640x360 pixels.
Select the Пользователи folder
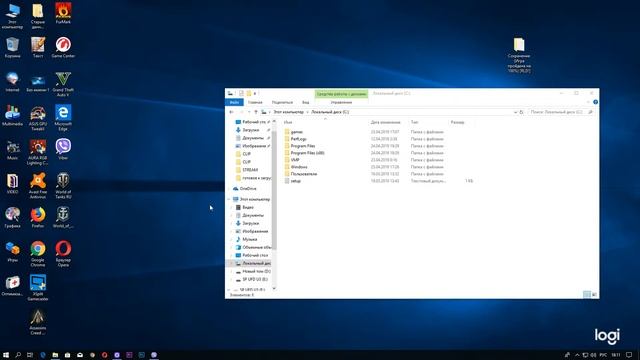point(304,173)
